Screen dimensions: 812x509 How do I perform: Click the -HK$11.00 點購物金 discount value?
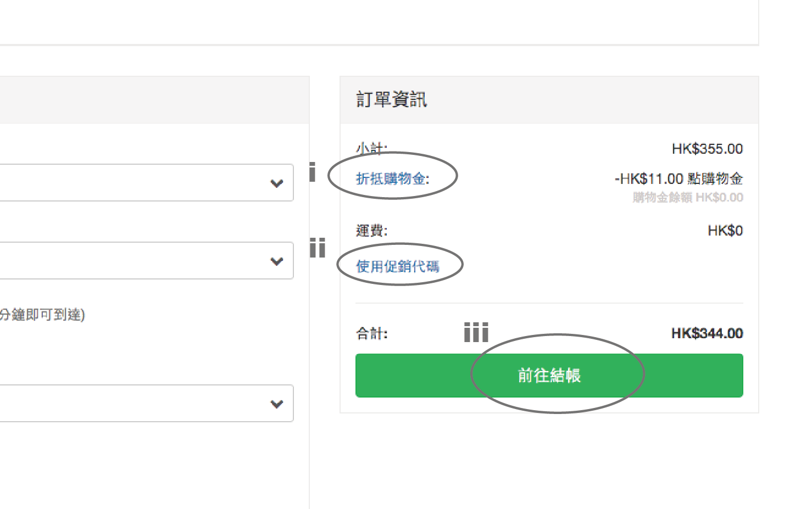point(678,179)
